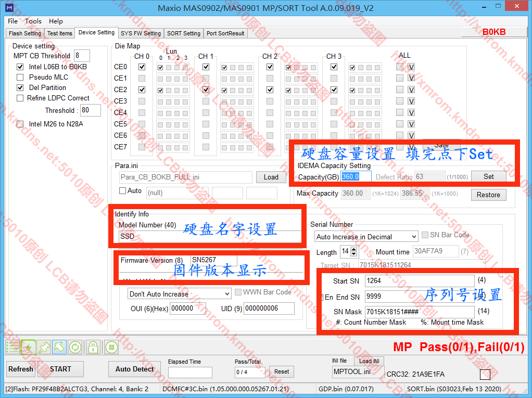
Task: Enable the Pseudo MLC checkbox
Action: click(20, 78)
